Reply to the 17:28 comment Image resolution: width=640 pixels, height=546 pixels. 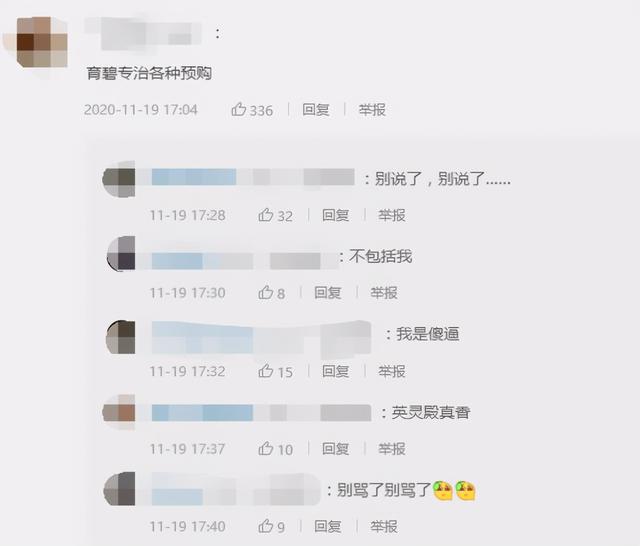pyautogui.click(x=336, y=215)
